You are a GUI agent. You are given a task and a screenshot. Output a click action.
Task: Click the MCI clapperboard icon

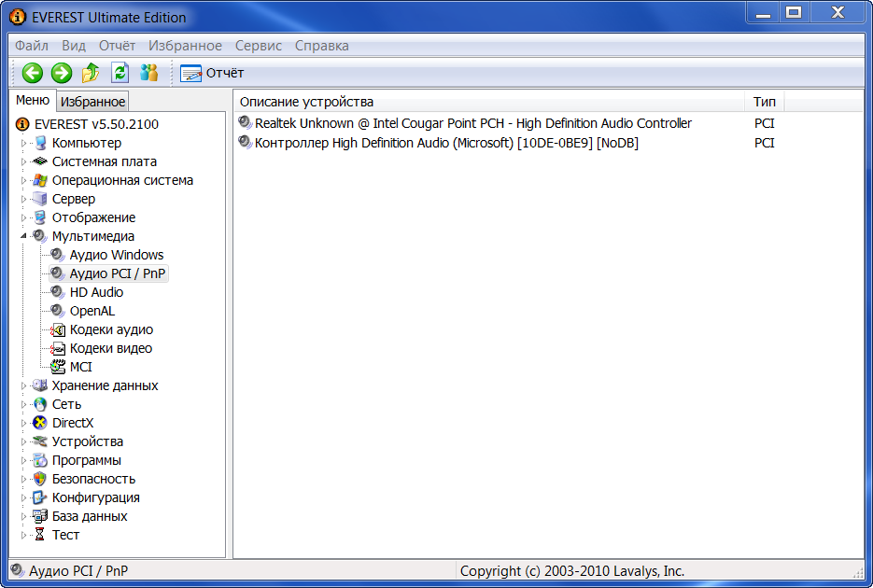[58, 367]
